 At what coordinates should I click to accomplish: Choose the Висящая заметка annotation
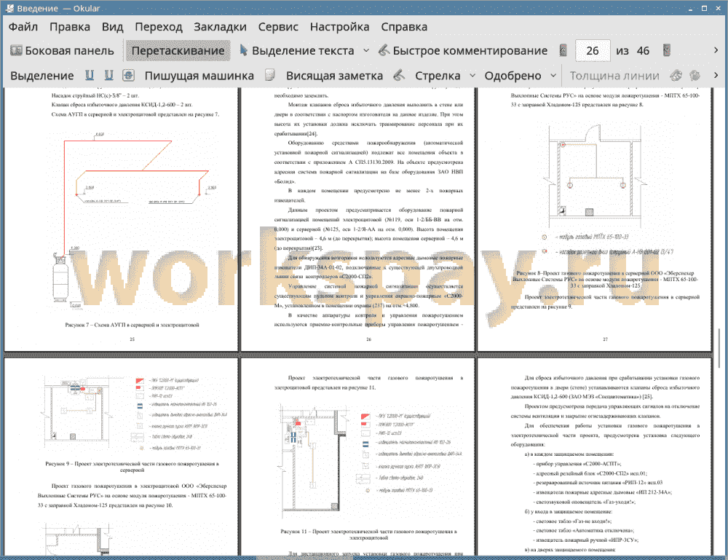click(x=334, y=76)
